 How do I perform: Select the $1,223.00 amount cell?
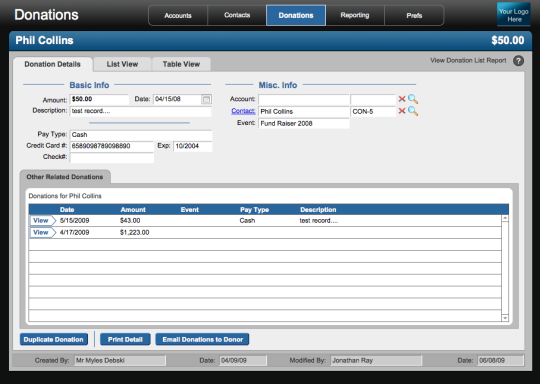[x=135, y=232]
